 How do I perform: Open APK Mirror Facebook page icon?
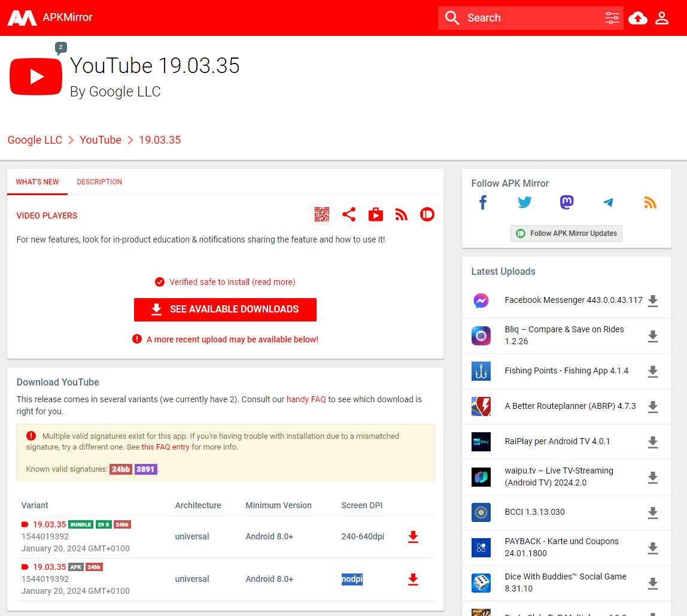pos(483,202)
